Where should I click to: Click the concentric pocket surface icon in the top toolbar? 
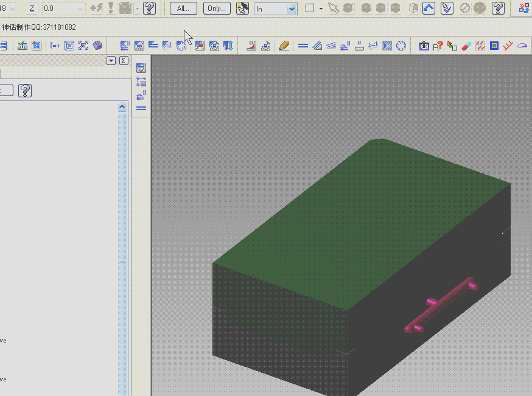click(x=139, y=46)
